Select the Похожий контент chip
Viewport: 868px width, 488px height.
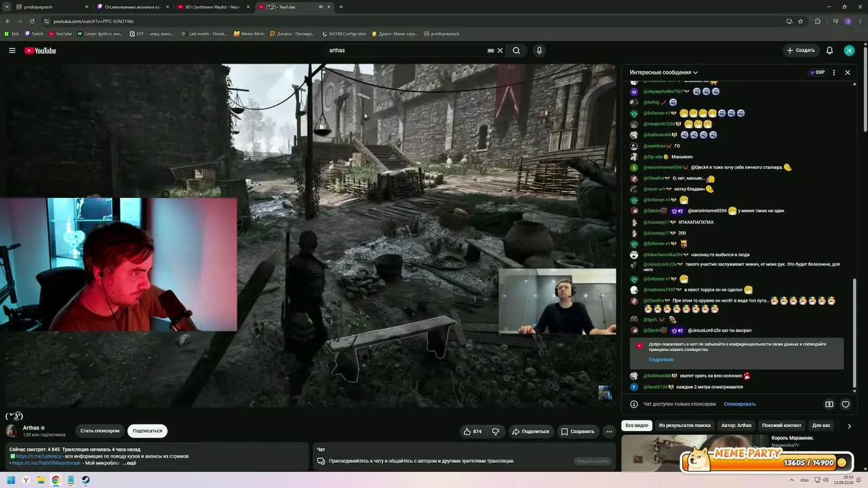tap(782, 426)
